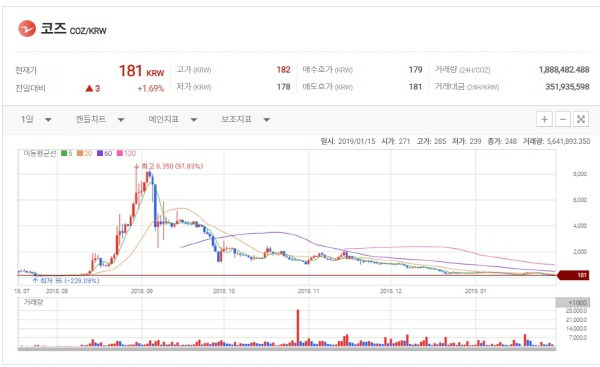Click the 2019. 01 date axis label
The width and height of the screenshot is (600, 367).
(476, 291)
